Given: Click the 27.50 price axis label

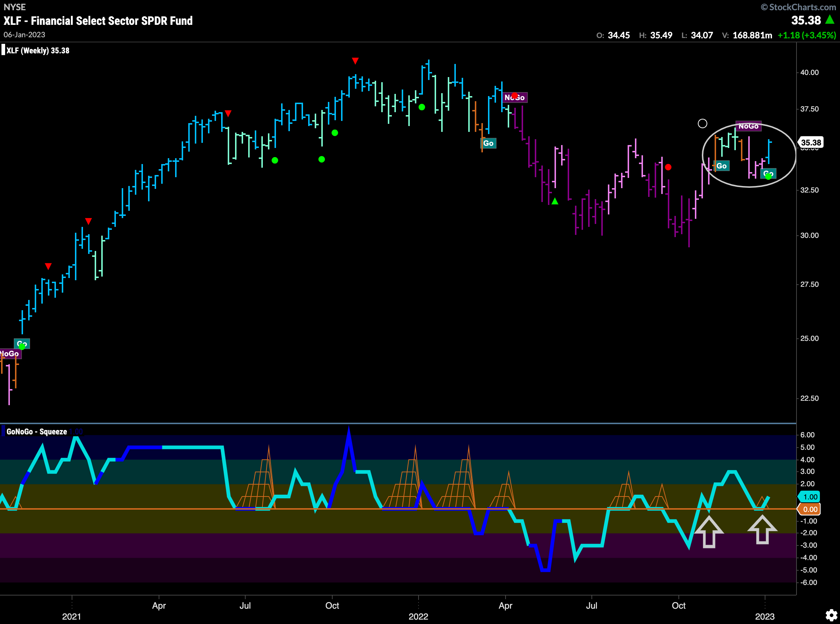Looking at the screenshot, I should coord(809,285).
